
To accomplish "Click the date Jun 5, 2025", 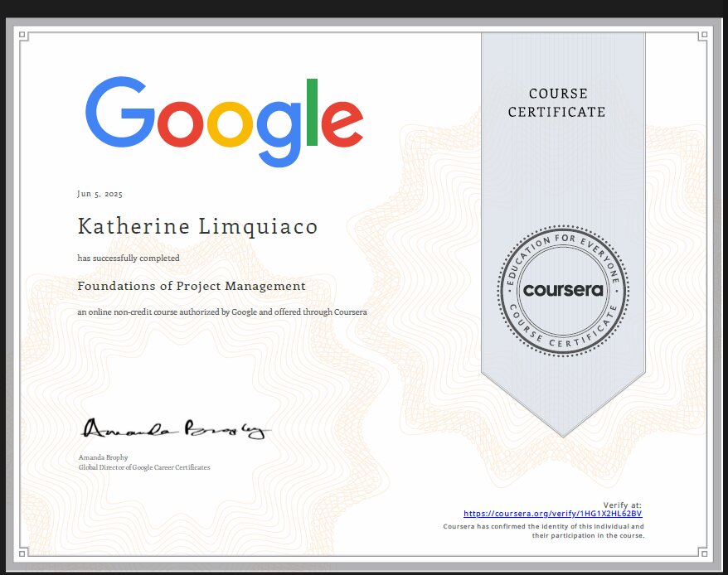I will 99,194.
